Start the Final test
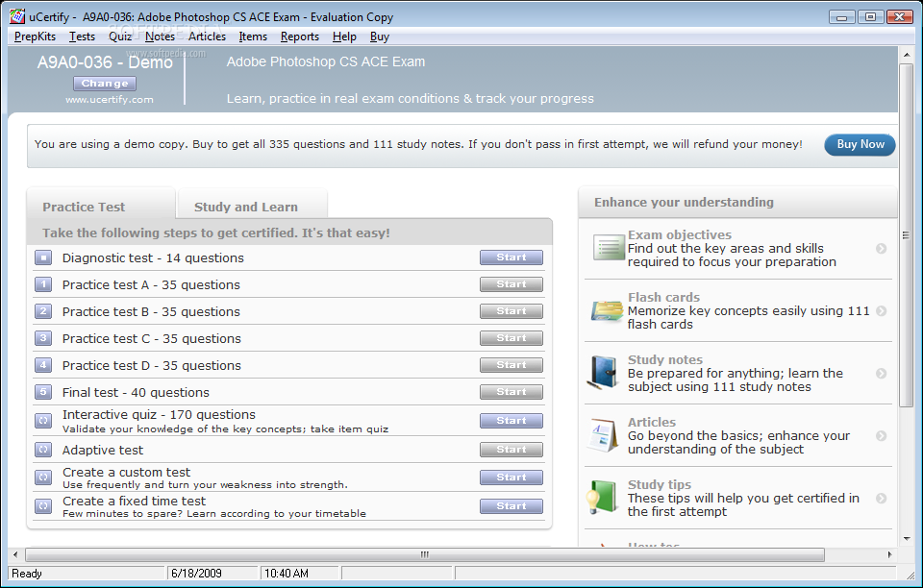Viewport: 923px width, 588px height. (511, 392)
